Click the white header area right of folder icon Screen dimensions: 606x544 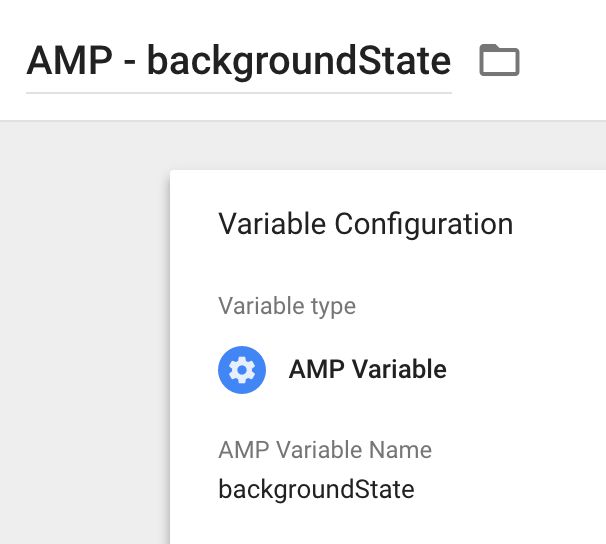(564, 60)
